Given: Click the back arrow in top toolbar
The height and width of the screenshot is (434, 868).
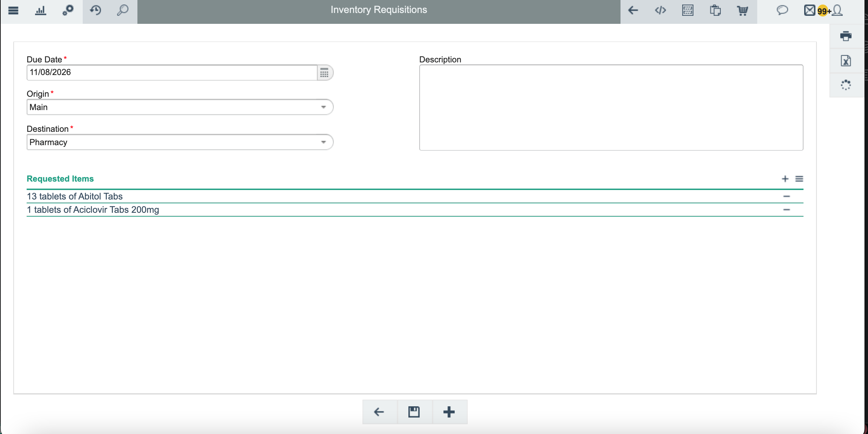Looking at the screenshot, I should (x=633, y=11).
